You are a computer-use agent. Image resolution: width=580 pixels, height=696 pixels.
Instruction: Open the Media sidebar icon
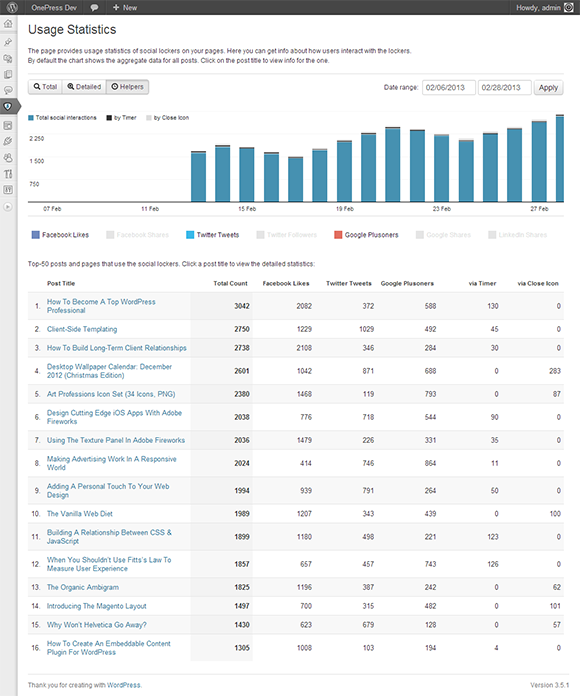point(8,58)
